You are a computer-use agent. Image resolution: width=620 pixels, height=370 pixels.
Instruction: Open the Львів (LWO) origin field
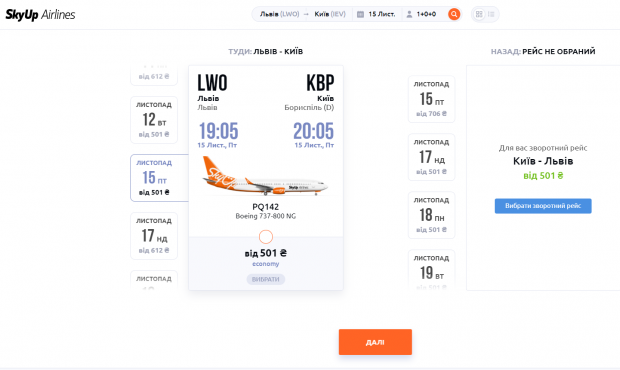coord(279,14)
